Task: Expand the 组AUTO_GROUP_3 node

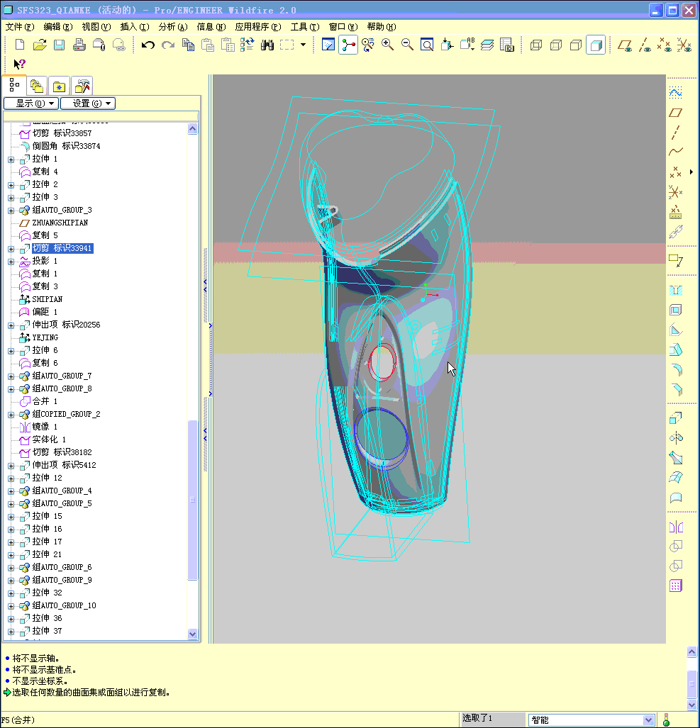Action: [11, 211]
